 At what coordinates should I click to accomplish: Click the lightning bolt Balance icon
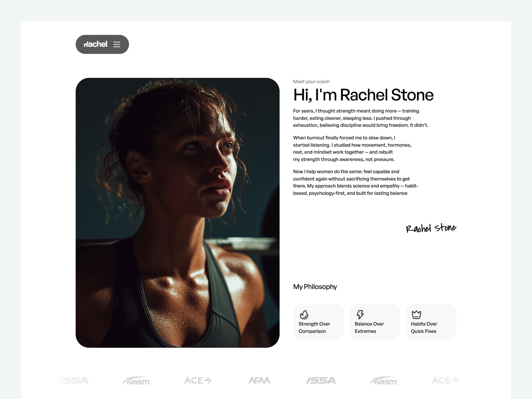(360, 315)
